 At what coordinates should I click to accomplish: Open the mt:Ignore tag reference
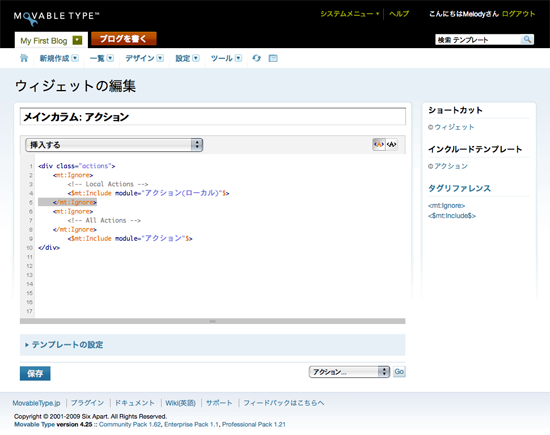click(x=447, y=206)
